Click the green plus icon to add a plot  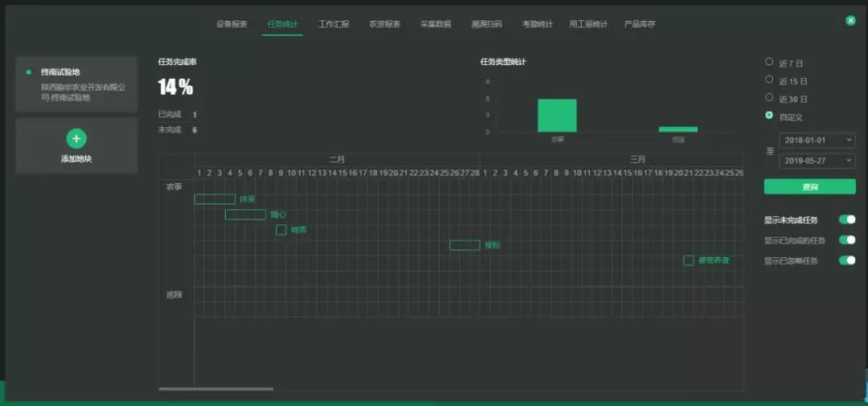tap(76, 138)
